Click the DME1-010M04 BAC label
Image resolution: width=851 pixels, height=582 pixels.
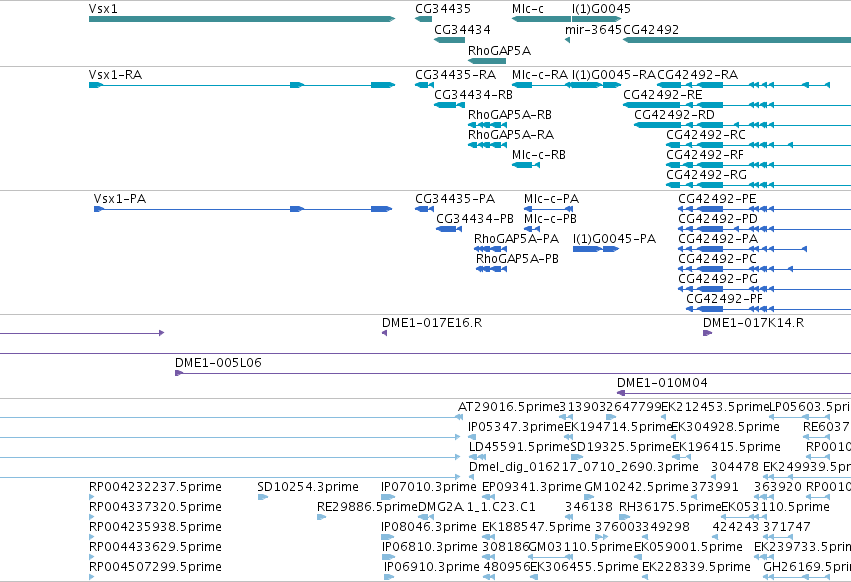point(662,383)
